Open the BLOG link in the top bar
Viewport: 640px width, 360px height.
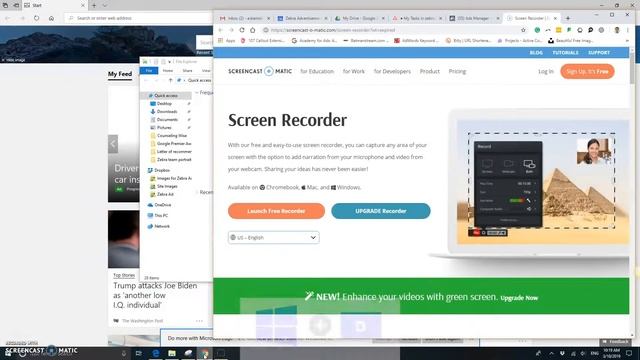pos(536,53)
